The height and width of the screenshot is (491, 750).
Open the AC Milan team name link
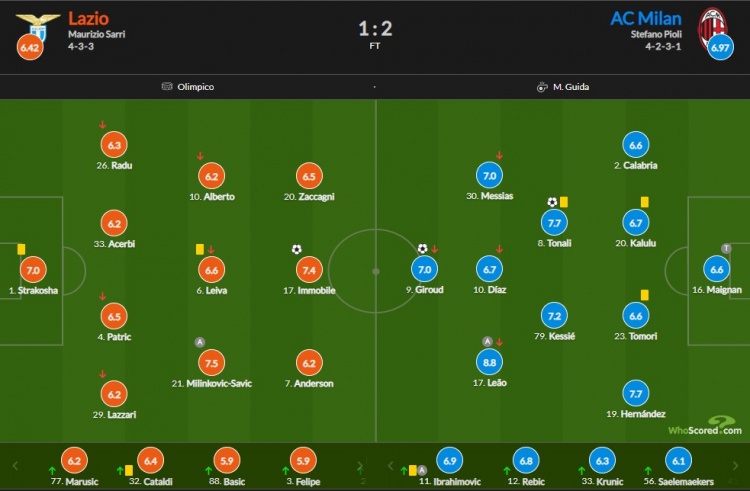click(646, 19)
